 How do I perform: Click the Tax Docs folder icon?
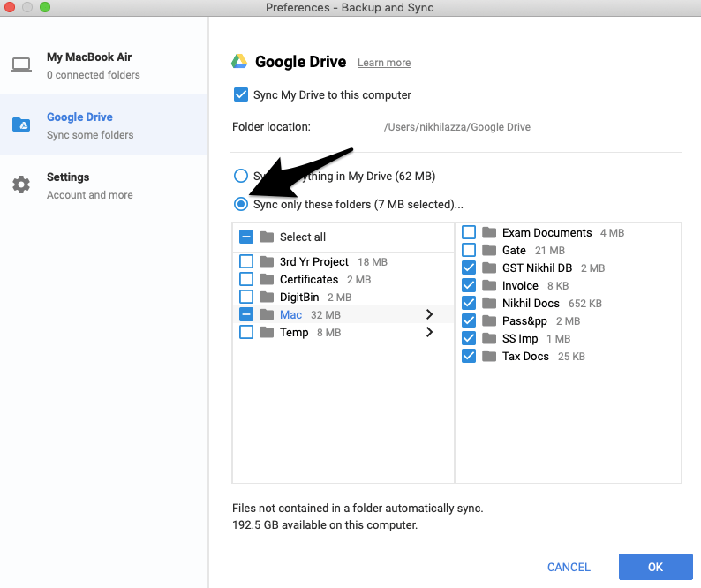click(x=489, y=356)
